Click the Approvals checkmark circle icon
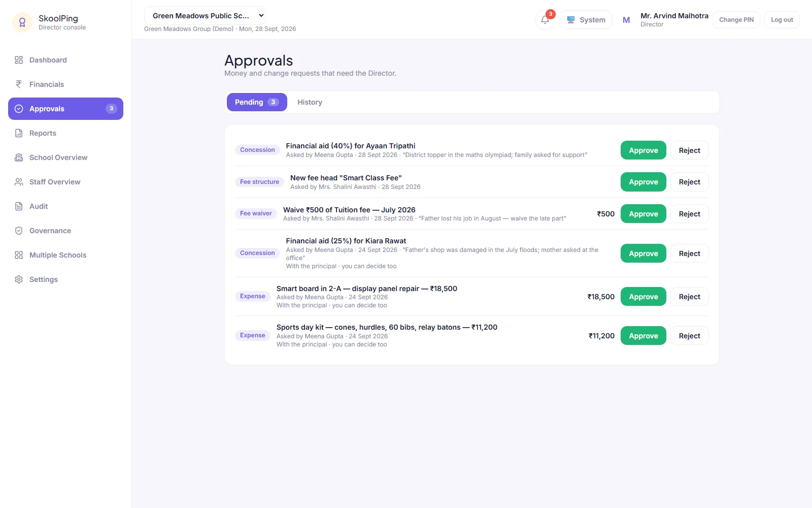Screen dimensions: 812x508 pyautogui.click(x=19, y=109)
